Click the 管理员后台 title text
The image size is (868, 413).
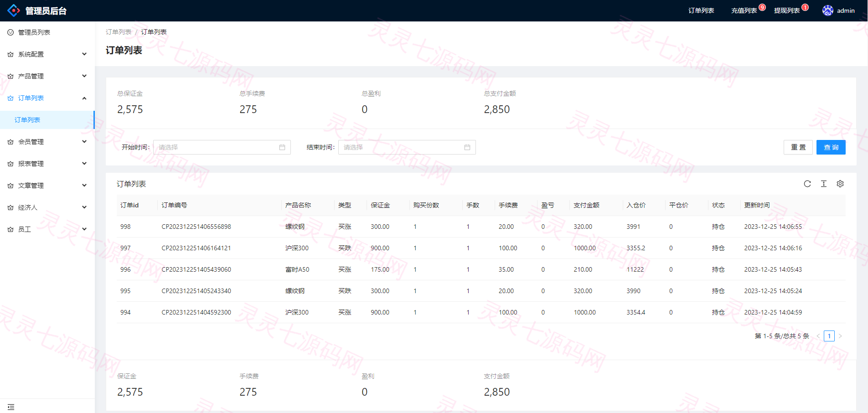click(46, 11)
